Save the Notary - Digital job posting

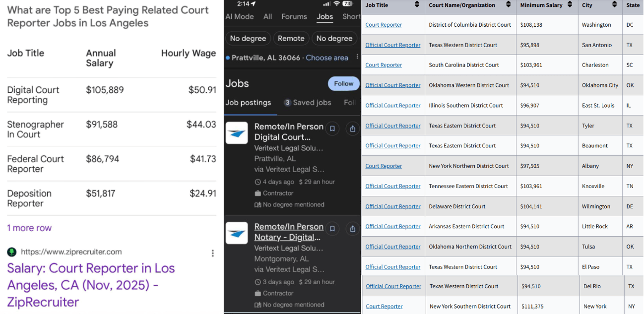(332, 229)
